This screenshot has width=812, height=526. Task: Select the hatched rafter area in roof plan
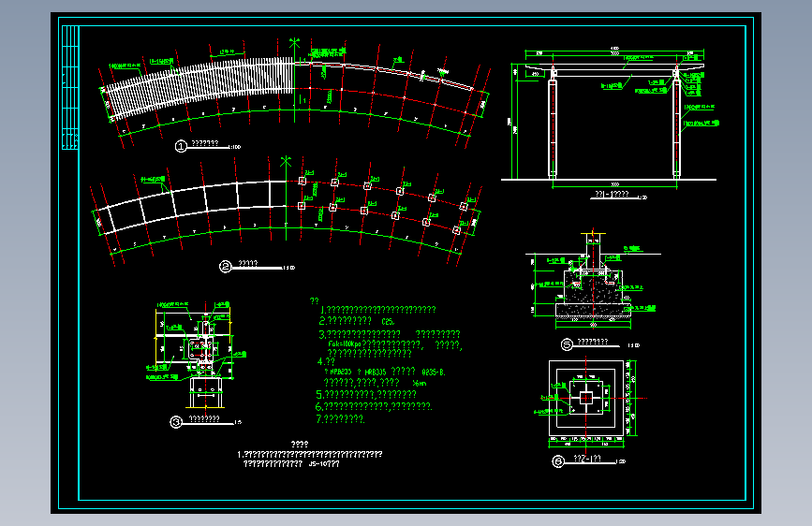click(x=199, y=88)
